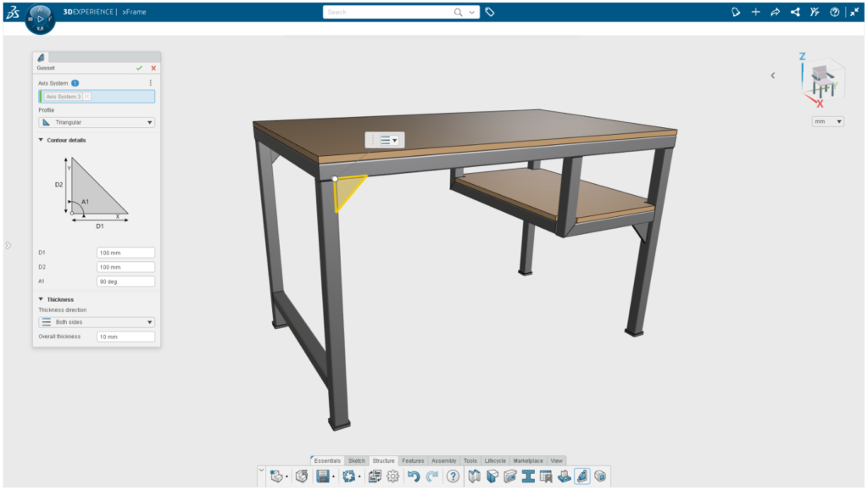Click the Save icon in bottom toolbar
868x490 pixels.
click(x=323, y=476)
